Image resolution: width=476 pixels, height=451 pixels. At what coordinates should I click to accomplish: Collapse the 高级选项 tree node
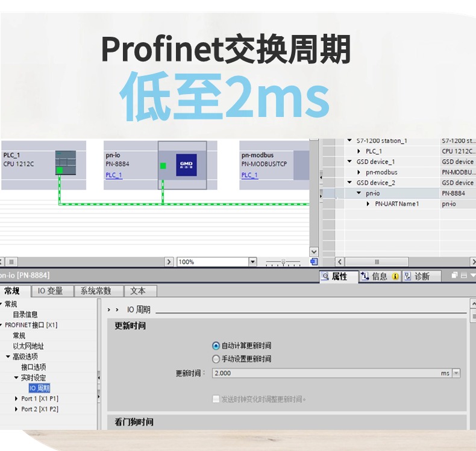coord(8,356)
